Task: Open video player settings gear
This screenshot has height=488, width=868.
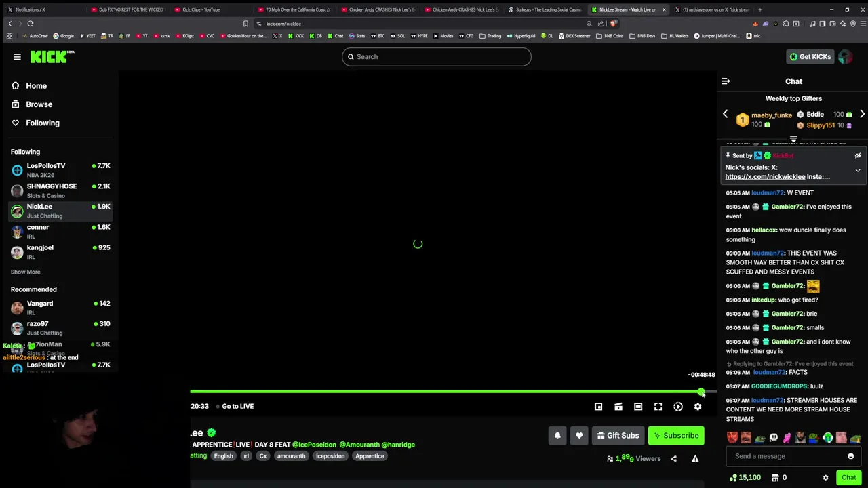Action: pos(698,406)
